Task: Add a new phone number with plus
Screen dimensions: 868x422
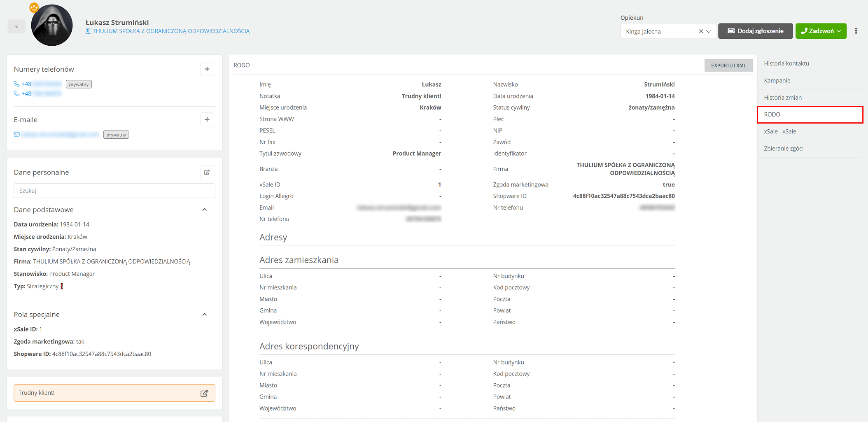Action: pos(207,69)
